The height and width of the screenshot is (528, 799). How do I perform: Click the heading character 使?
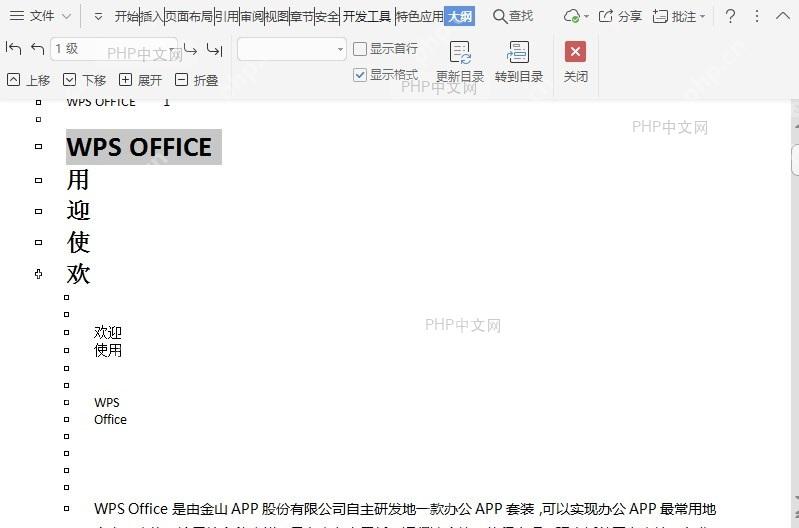point(78,242)
